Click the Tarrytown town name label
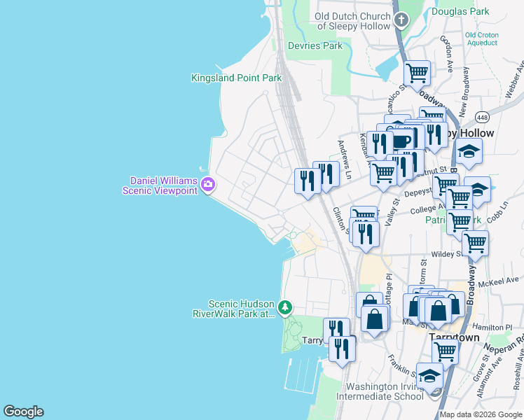 (454, 337)
